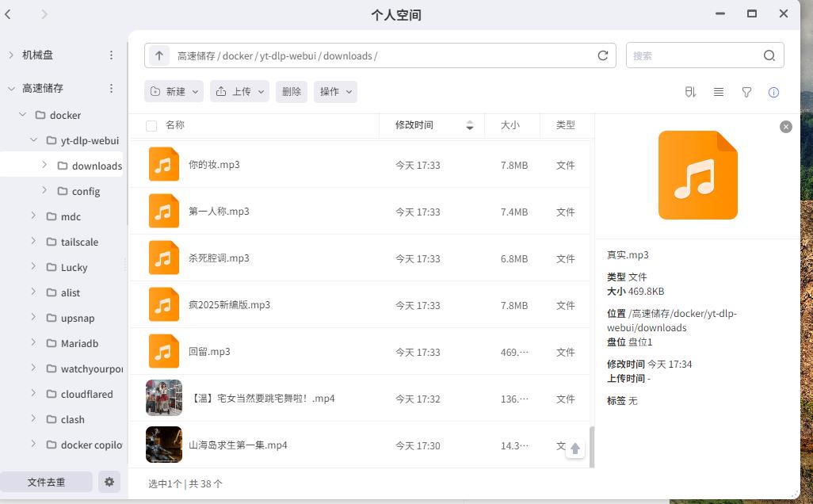
Task: Open more options for 机械盘
Action: point(111,55)
